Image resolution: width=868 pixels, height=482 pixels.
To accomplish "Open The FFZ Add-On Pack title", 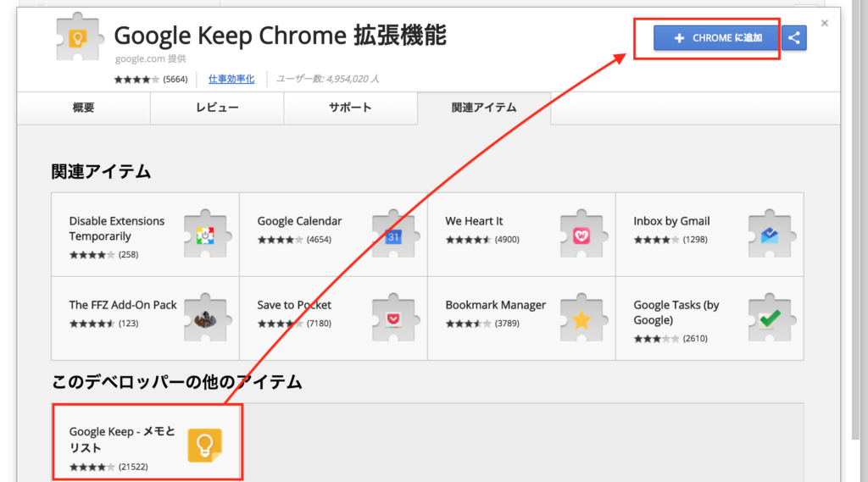I will point(123,305).
